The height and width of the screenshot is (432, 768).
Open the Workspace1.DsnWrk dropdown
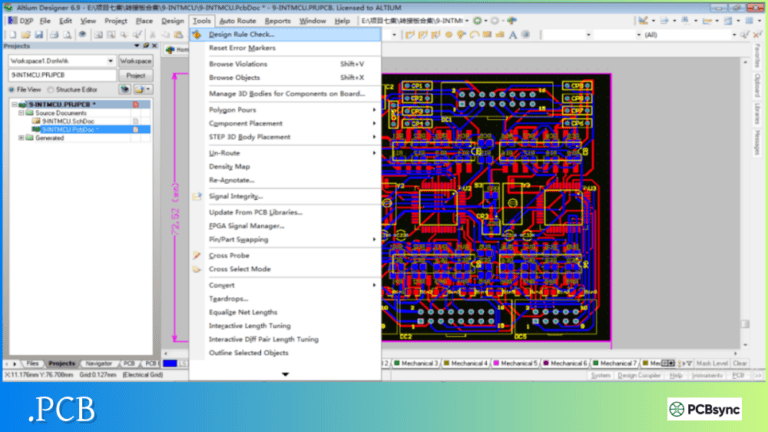pyautogui.click(x=109, y=61)
